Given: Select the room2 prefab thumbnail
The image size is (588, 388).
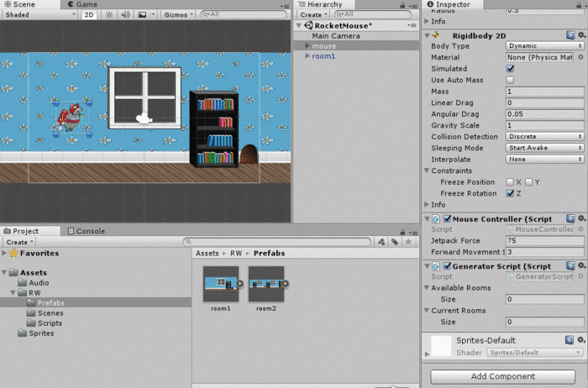Looking at the screenshot, I should (266, 284).
